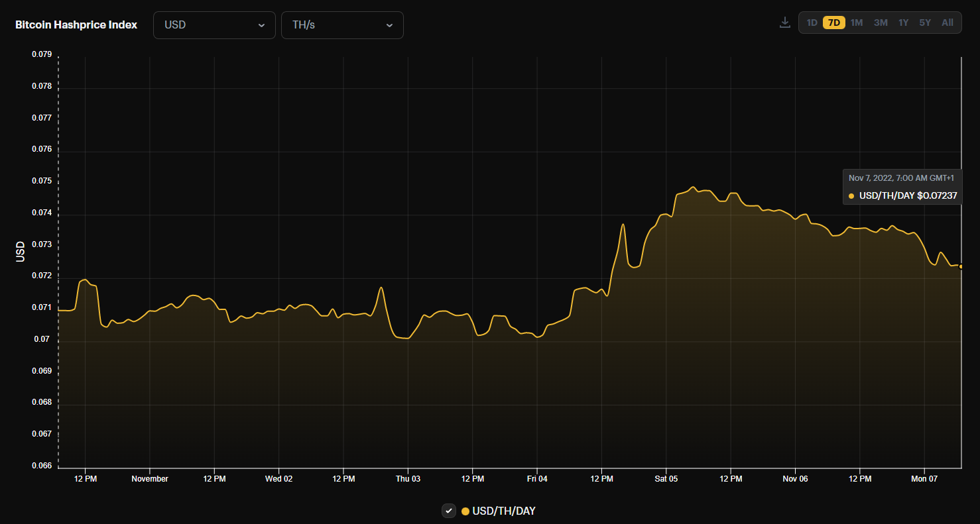980x524 pixels.
Task: Switch to the 1M time range
Action: point(857,23)
